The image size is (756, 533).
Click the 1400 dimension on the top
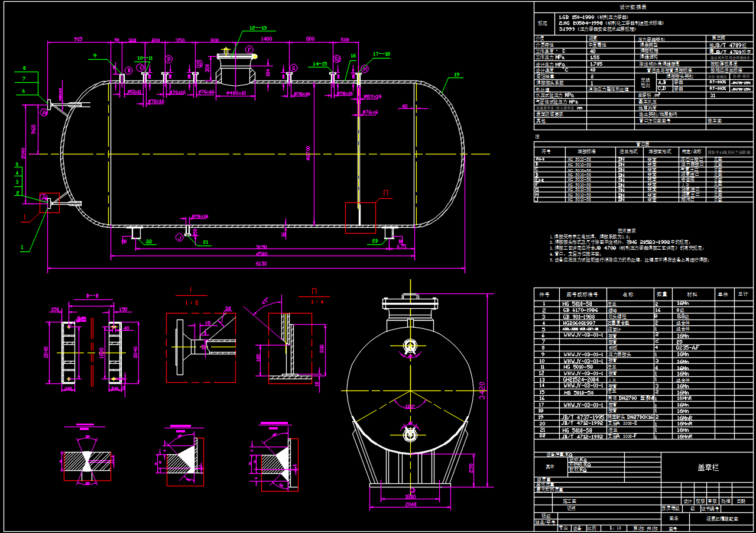point(265,39)
